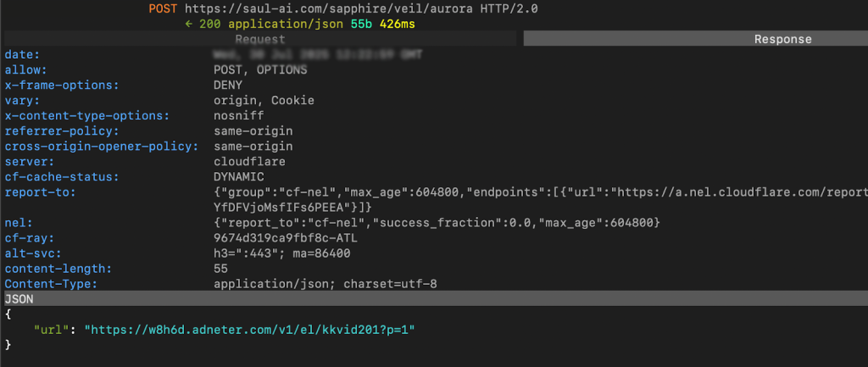Select the cross-origin-opener-policy header name
This screenshot has width=868, height=367.
[x=101, y=147]
